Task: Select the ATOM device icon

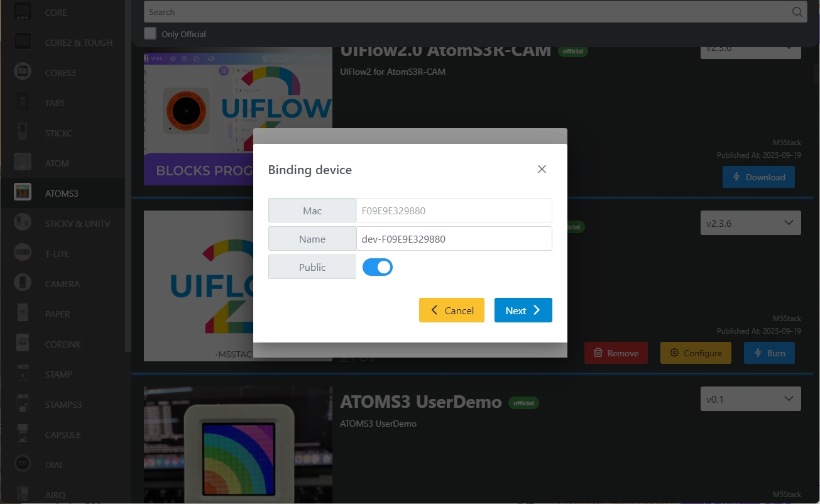Action: click(x=23, y=163)
